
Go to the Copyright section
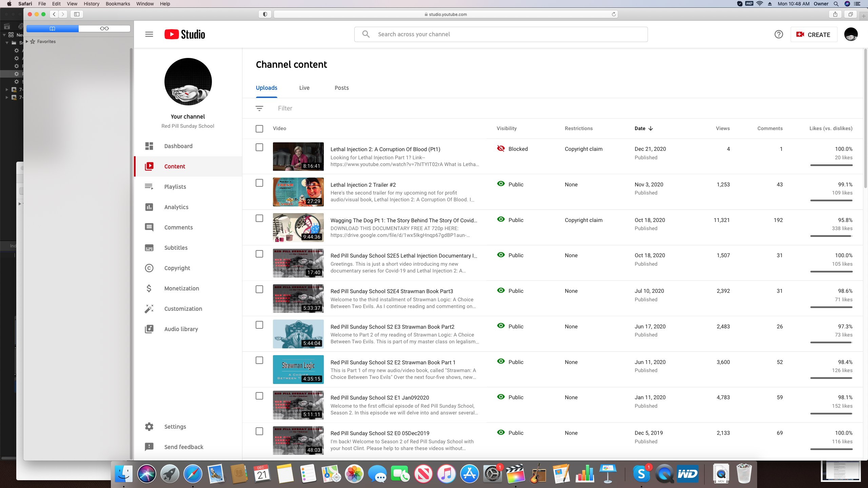[177, 268]
